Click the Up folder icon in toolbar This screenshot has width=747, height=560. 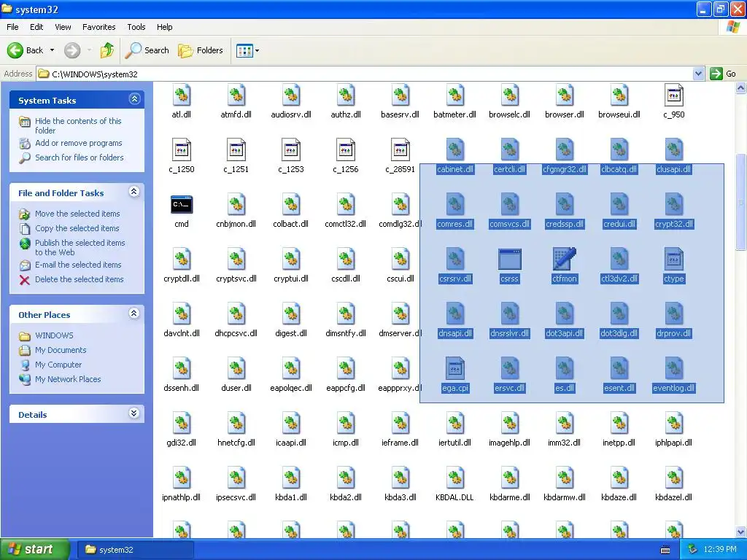(107, 50)
